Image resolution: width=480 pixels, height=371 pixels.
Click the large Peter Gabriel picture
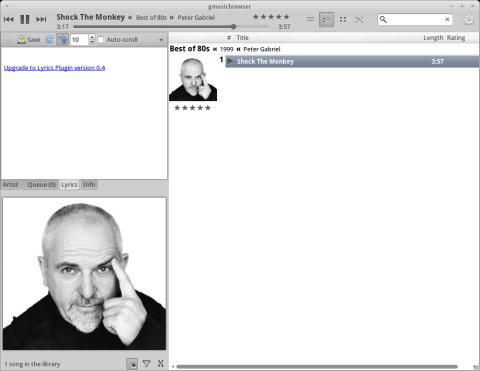click(84, 274)
